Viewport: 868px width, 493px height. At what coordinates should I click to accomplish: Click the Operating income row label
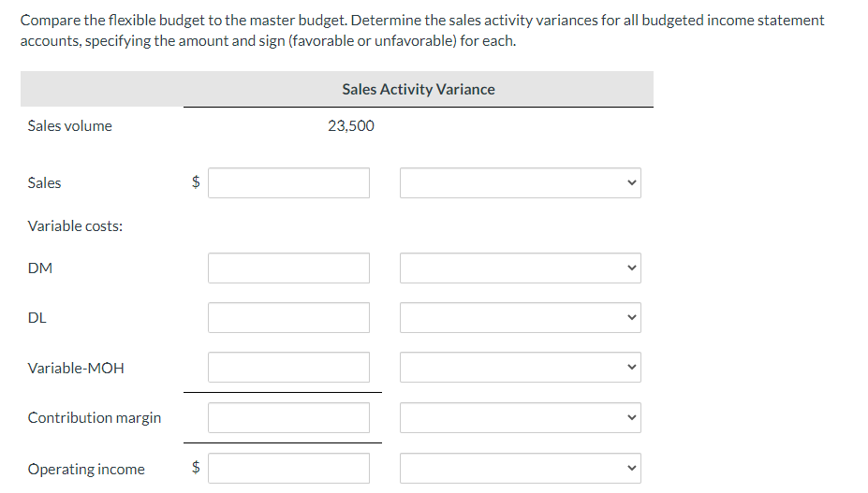click(86, 469)
